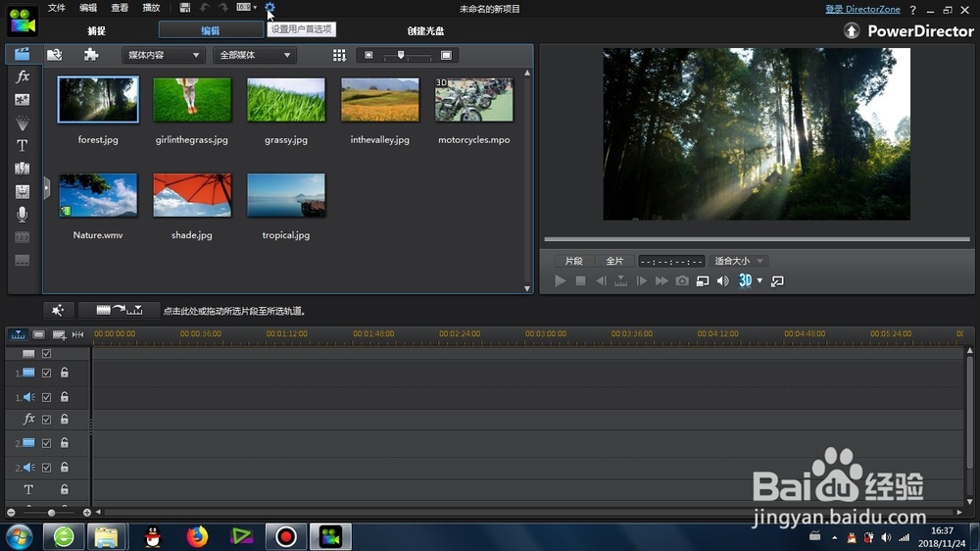Select the forest.jpg thumbnail
The height and width of the screenshot is (551, 980).
98,99
